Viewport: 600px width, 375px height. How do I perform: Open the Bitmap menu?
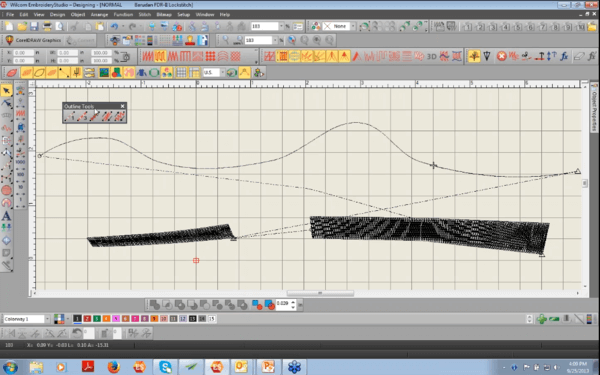pyautogui.click(x=164, y=15)
